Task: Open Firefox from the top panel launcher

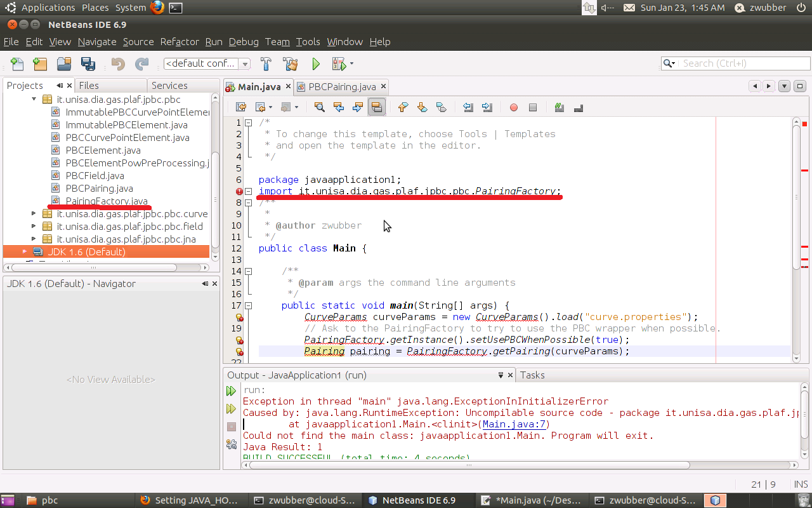Action: point(157,8)
